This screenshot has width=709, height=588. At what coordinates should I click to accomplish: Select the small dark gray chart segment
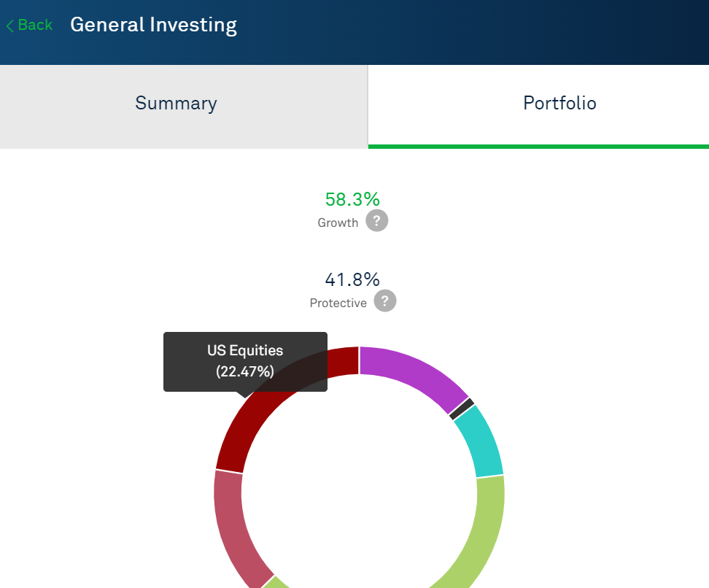point(462,409)
